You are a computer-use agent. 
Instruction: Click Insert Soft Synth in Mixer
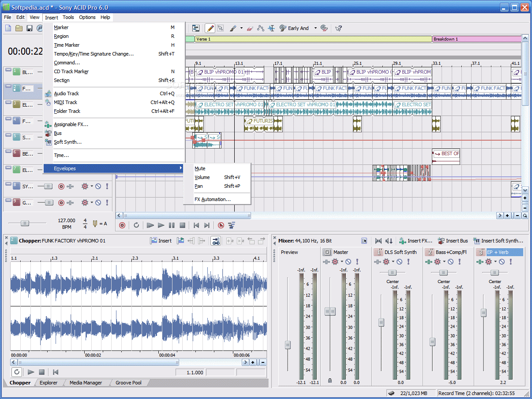498,241
